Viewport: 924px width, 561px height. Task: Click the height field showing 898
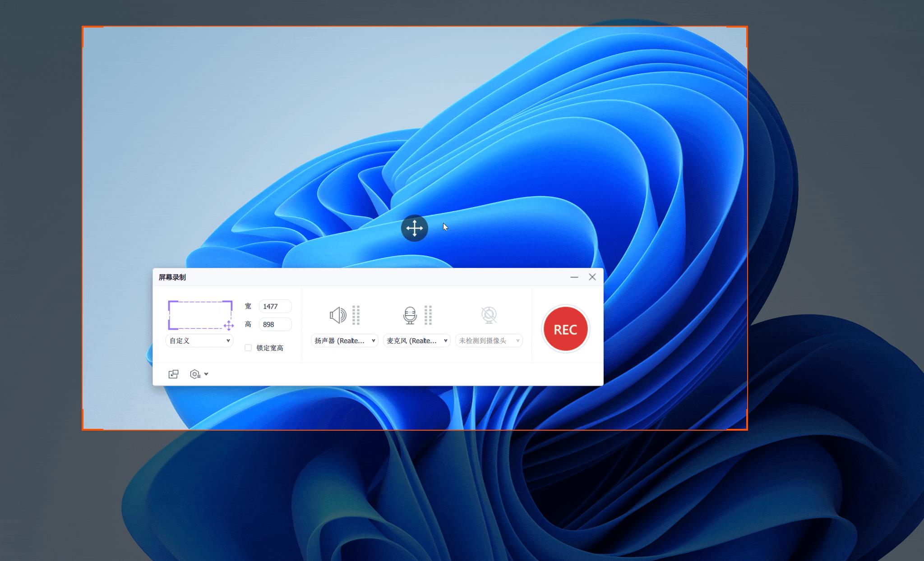[x=275, y=324]
